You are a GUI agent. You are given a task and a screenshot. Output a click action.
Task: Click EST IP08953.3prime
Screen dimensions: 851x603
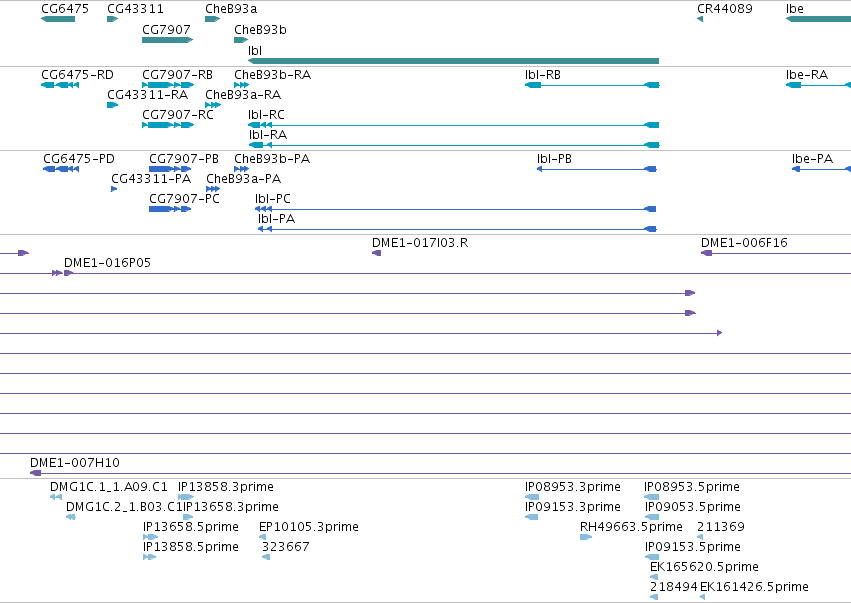pos(532,497)
